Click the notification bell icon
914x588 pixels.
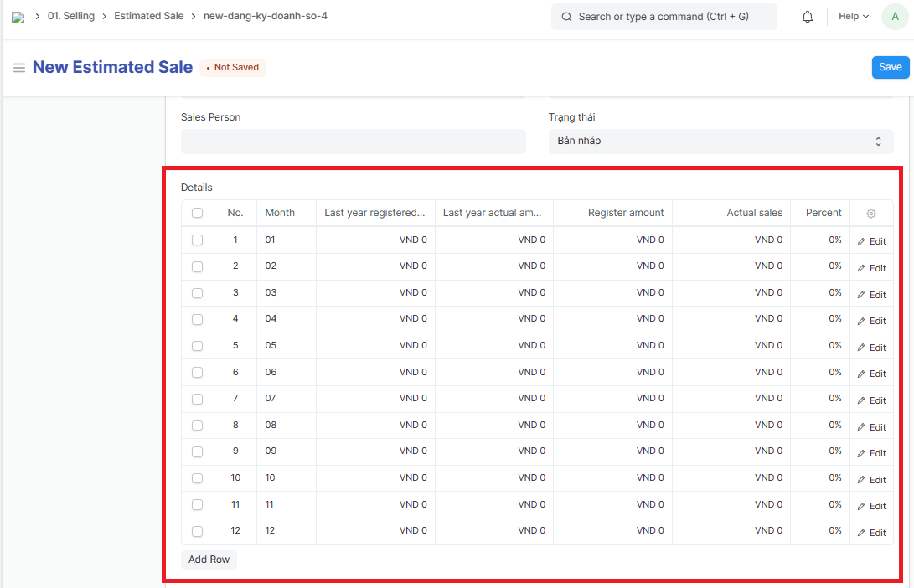tap(808, 17)
